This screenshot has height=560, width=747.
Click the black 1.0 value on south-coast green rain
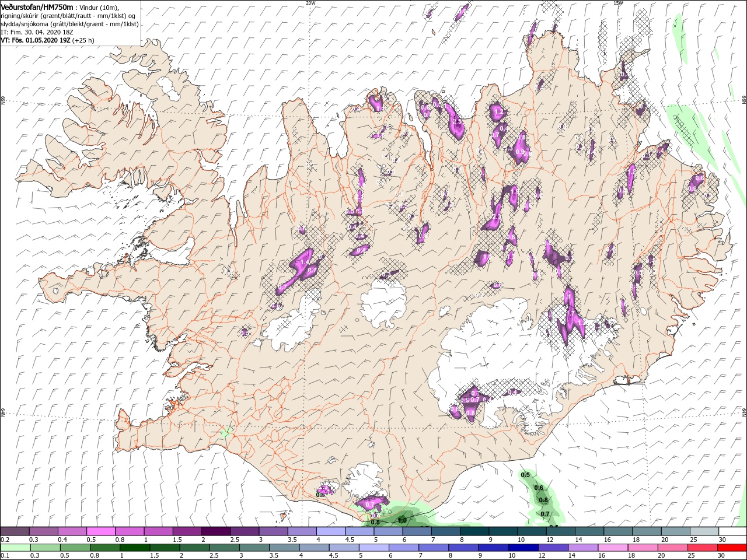(x=402, y=520)
